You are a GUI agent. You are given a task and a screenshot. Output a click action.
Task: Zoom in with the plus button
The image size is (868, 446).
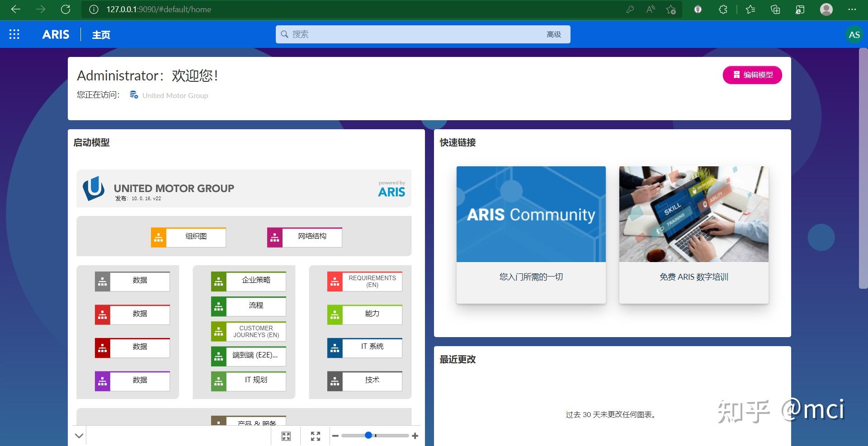pyautogui.click(x=415, y=436)
